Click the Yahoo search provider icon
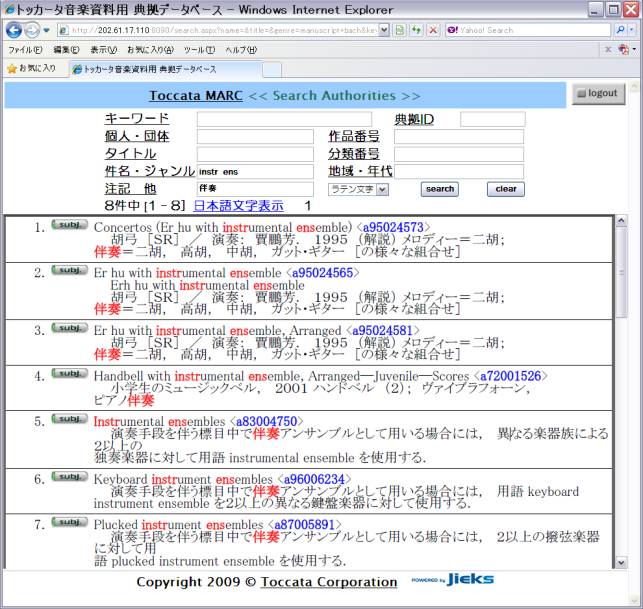Screen dimensions: 643x609 tap(453, 30)
